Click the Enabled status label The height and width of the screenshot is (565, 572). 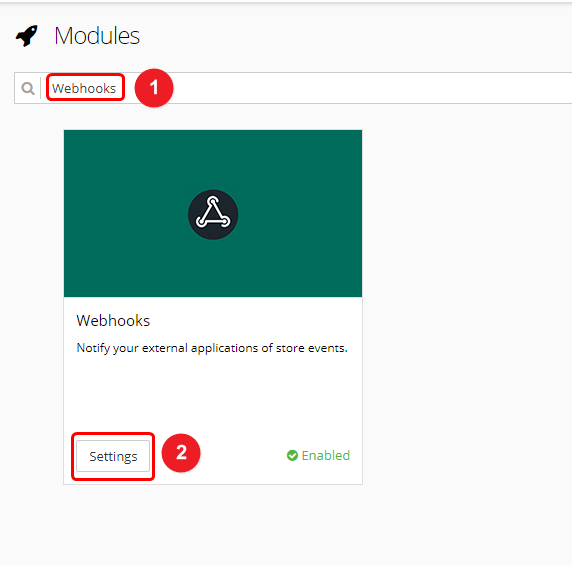click(x=326, y=455)
